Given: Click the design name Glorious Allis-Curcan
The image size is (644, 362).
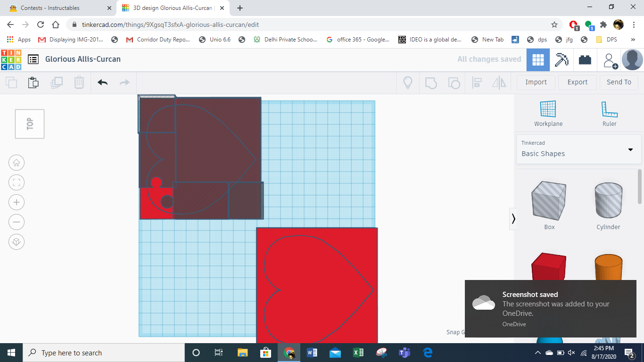Looking at the screenshot, I should [x=83, y=59].
